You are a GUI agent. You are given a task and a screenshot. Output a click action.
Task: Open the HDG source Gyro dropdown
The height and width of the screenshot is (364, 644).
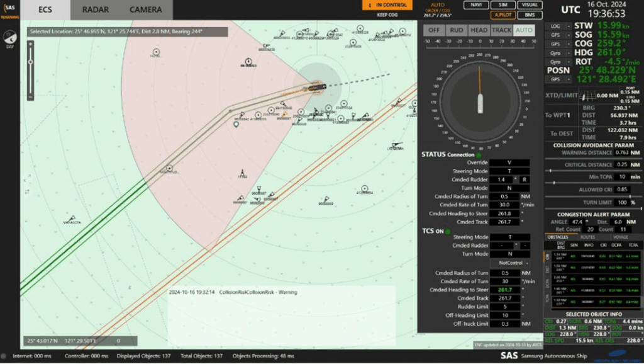click(556, 54)
